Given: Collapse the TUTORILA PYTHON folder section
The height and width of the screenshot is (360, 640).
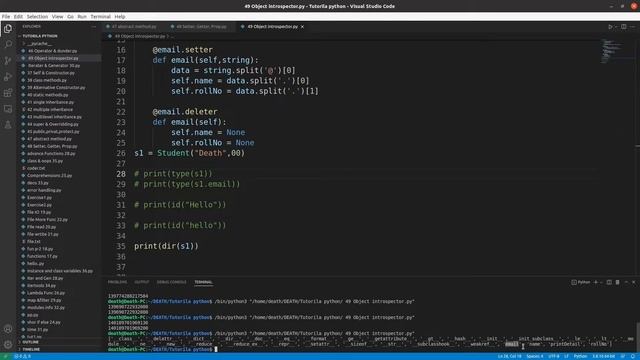Looking at the screenshot, I should (x=40, y=36).
